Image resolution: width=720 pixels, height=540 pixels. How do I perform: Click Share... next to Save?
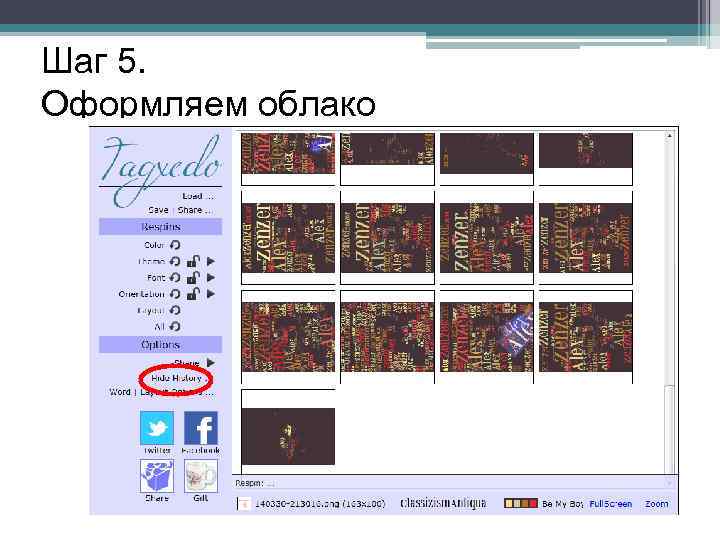(194, 210)
